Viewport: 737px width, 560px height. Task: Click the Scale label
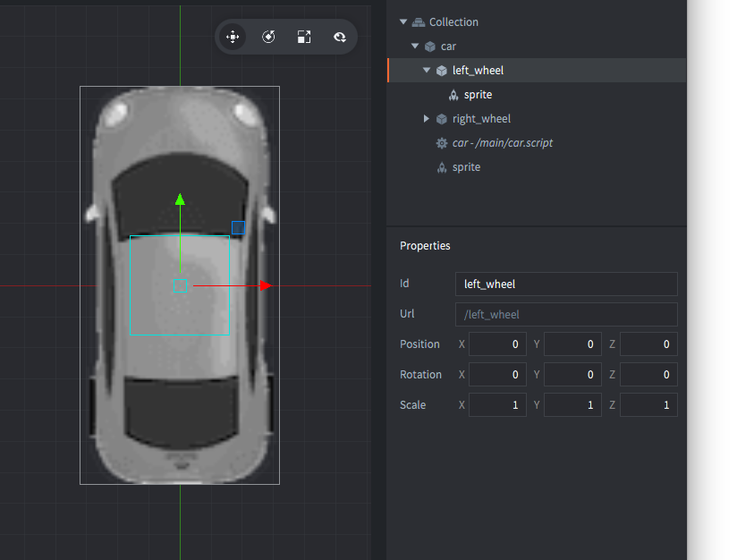point(412,405)
